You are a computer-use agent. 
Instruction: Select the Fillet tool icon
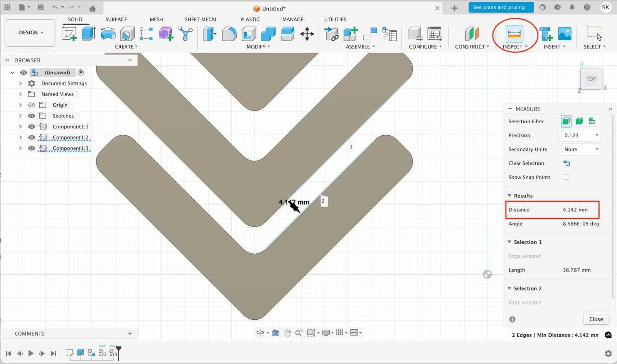point(229,34)
